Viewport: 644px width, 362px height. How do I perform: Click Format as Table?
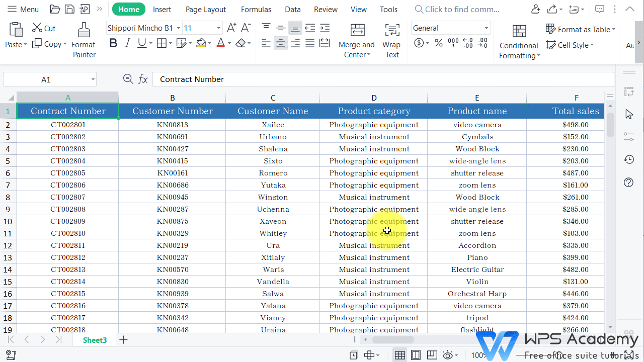click(x=580, y=29)
